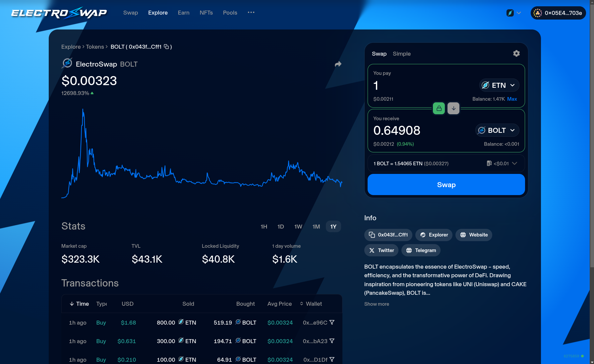594x364 pixels.
Task: Select 1W chart timeframe
Action: click(298, 227)
